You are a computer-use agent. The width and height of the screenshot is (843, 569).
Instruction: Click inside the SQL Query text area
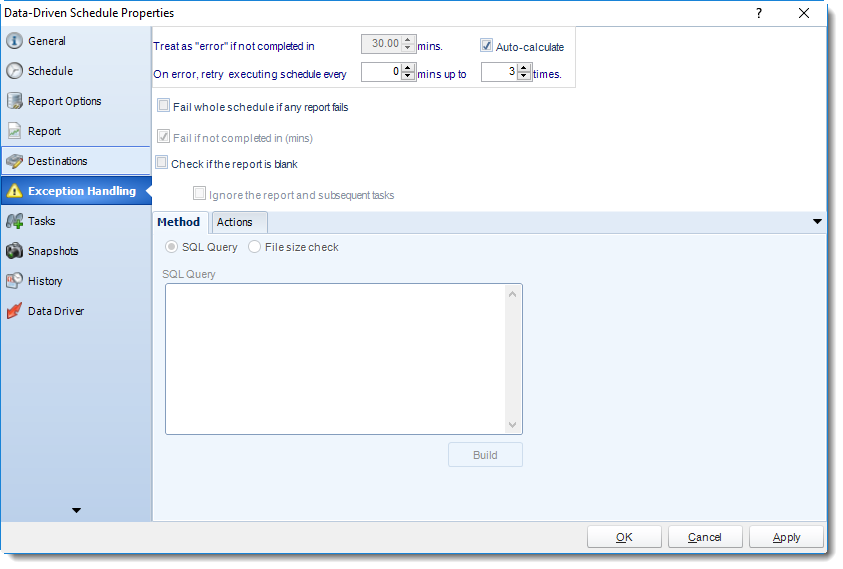(x=335, y=359)
